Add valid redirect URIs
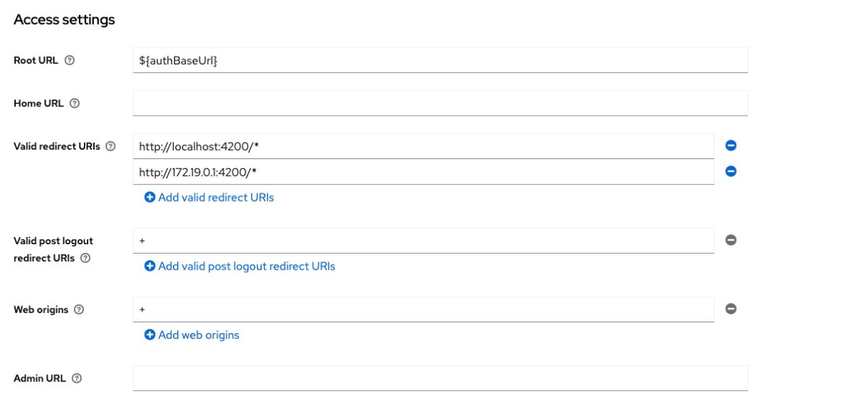The width and height of the screenshot is (868, 409). click(209, 197)
